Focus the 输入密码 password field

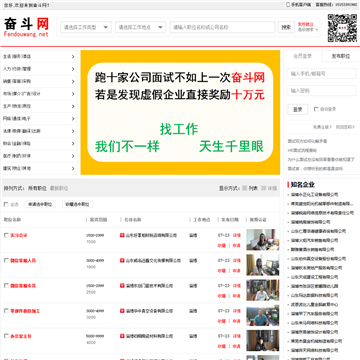(322, 91)
